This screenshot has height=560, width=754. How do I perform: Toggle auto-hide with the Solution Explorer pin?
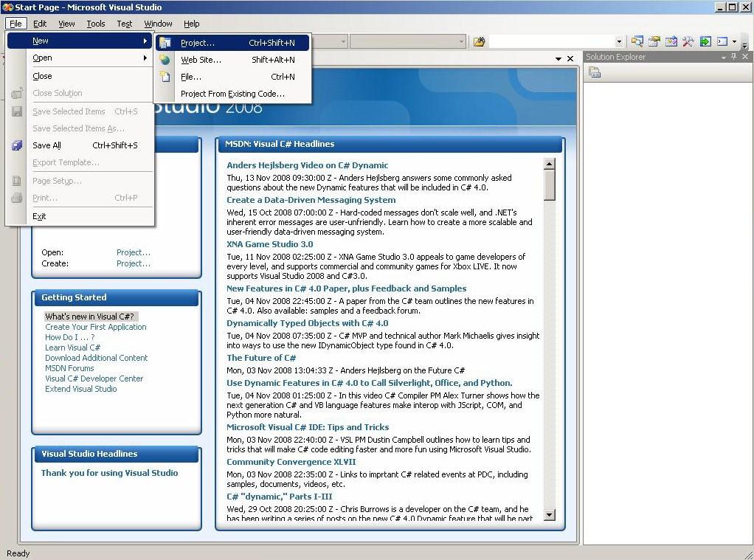[x=734, y=57]
